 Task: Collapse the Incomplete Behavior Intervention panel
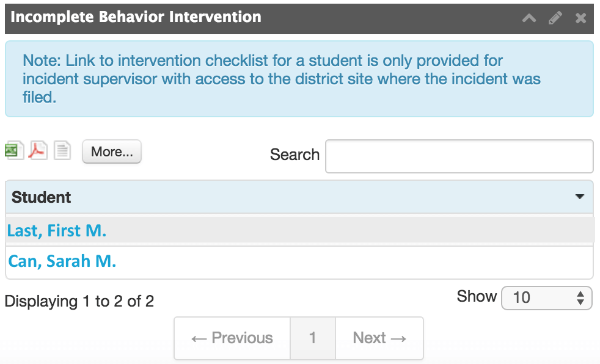point(529,18)
